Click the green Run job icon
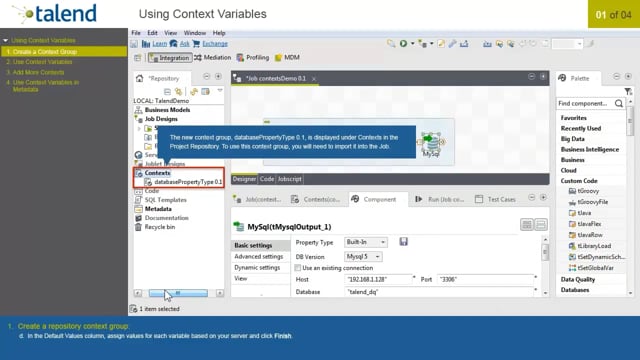The width and height of the screenshot is (640, 360). tap(403, 43)
